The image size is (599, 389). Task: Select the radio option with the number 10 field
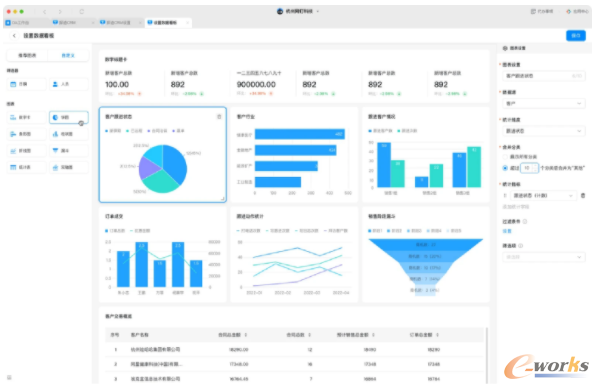click(x=505, y=168)
